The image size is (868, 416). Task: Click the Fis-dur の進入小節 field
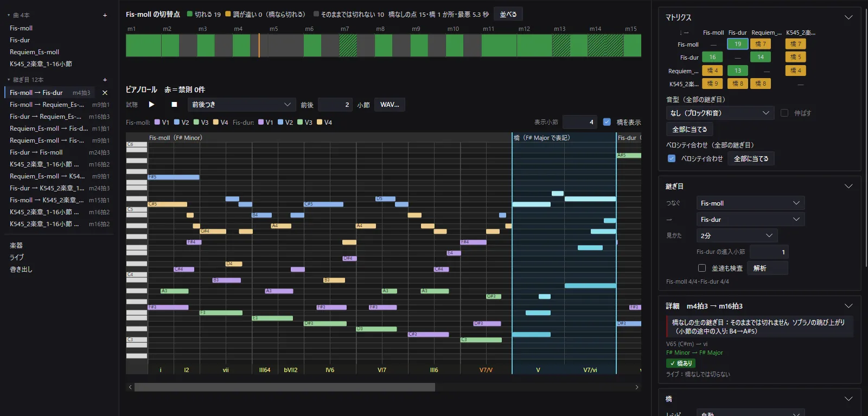point(768,252)
